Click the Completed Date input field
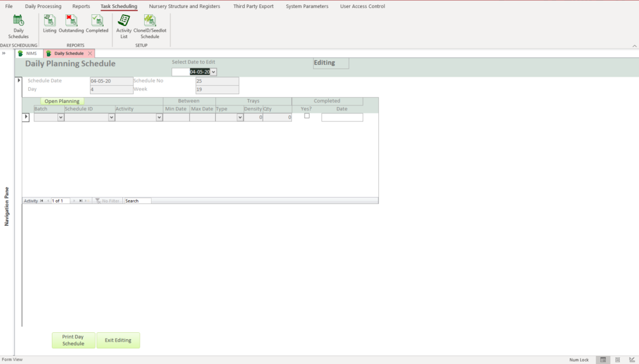The image size is (639, 364). 342,117
